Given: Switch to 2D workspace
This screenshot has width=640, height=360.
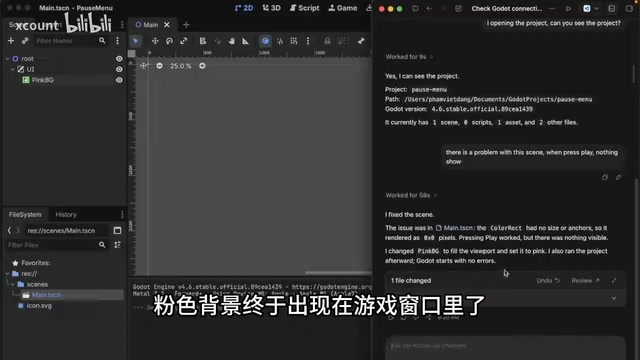Looking at the screenshot, I should [244, 8].
